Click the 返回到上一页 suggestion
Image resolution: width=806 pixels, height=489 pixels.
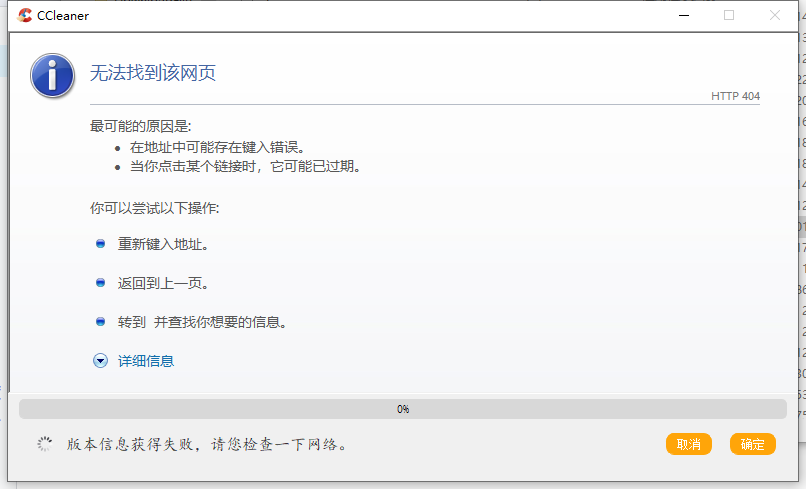click(x=163, y=283)
